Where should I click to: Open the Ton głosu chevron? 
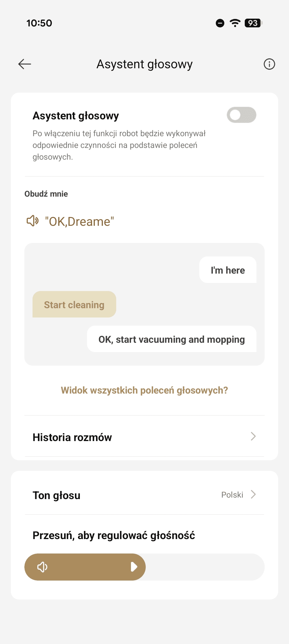click(253, 495)
